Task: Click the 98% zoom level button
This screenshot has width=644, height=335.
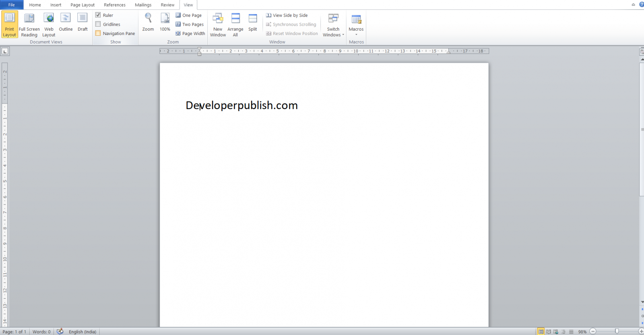Action: (x=582, y=332)
